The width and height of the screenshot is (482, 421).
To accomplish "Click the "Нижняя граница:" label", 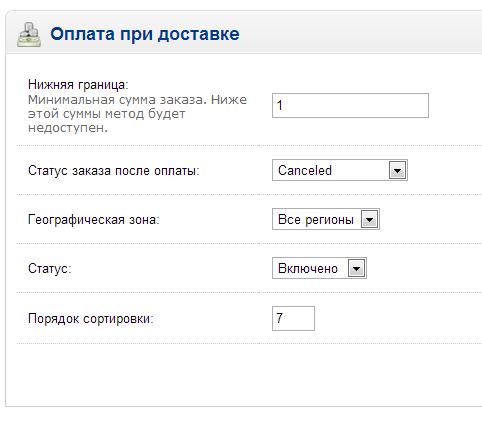I will coord(78,85).
